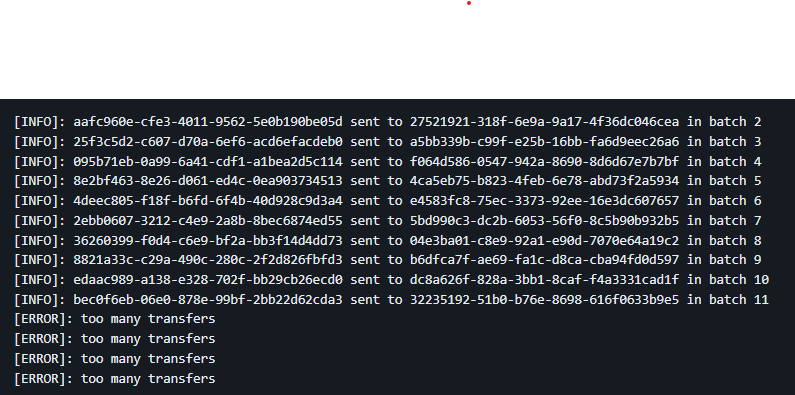Click the last [ERROR] log line
The height and width of the screenshot is (395, 795).
[x=115, y=378]
